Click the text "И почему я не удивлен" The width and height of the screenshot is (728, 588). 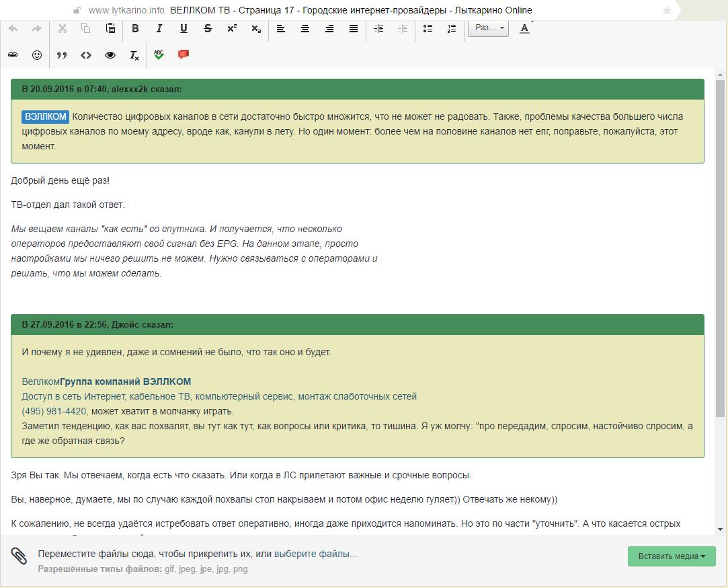point(71,353)
